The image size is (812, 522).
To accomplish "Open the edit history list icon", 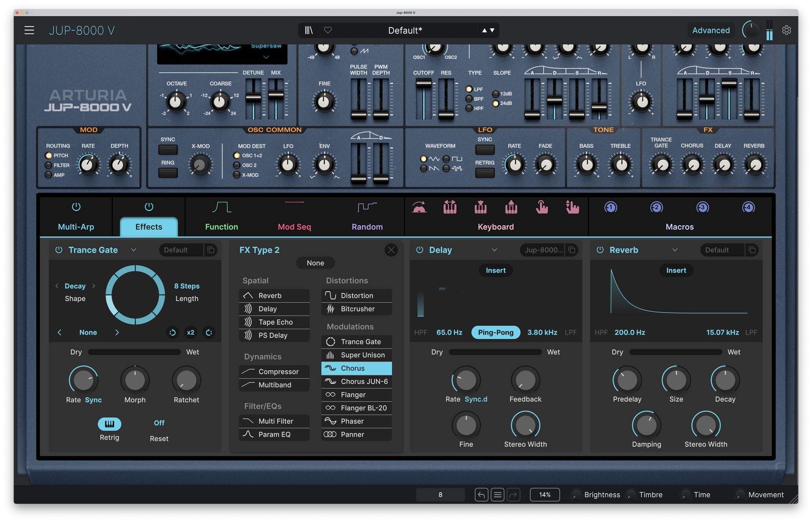I will pyautogui.click(x=497, y=494).
